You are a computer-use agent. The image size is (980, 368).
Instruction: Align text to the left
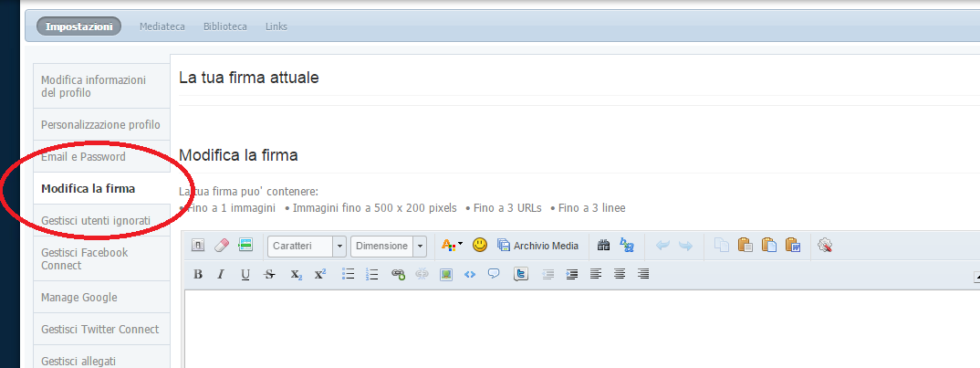pos(596,274)
